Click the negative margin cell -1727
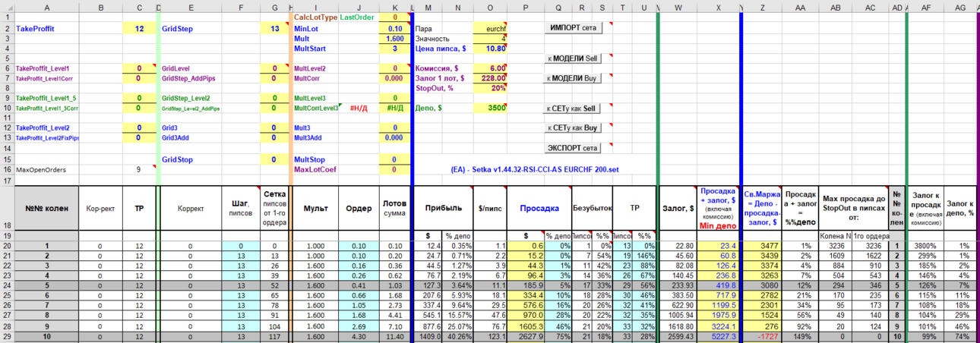This screenshot has height=343, width=980. (x=762, y=335)
